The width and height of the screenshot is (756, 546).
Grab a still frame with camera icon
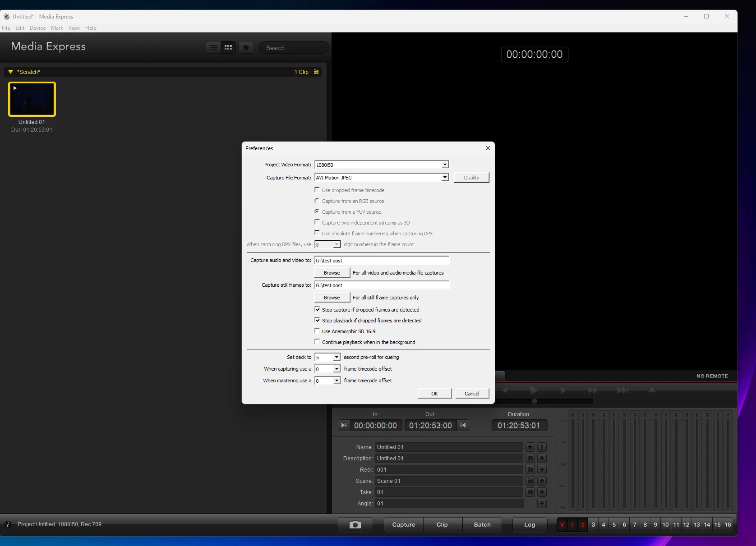point(355,525)
